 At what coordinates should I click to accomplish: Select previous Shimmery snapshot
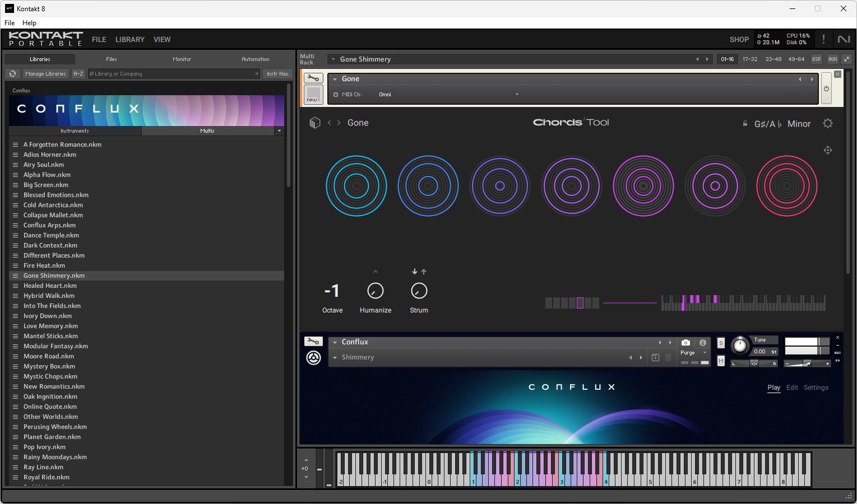coord(631,357)
